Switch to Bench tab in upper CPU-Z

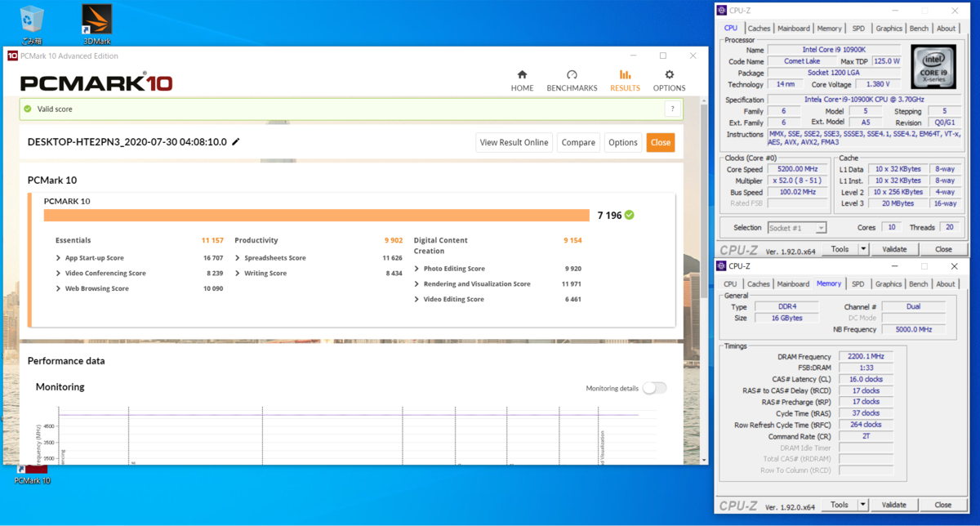[919, 29]
